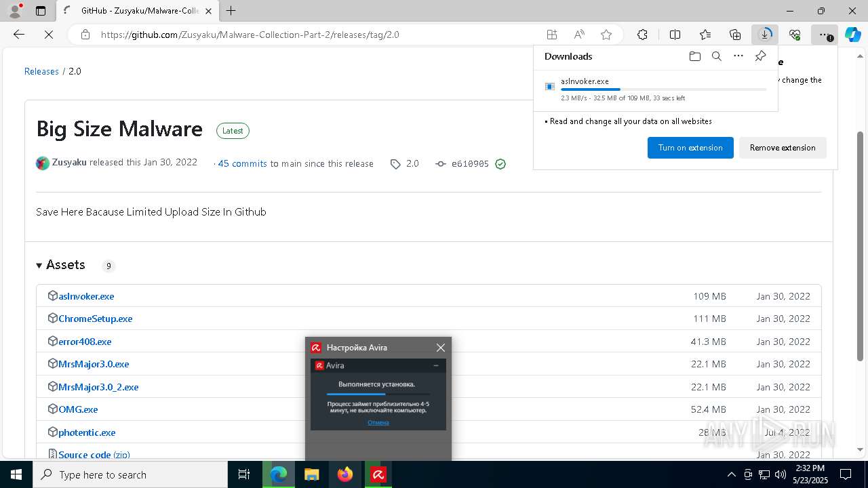Open the browser profile icon
The height and width of the screenshot is (488, 868).
pos(15,11)
